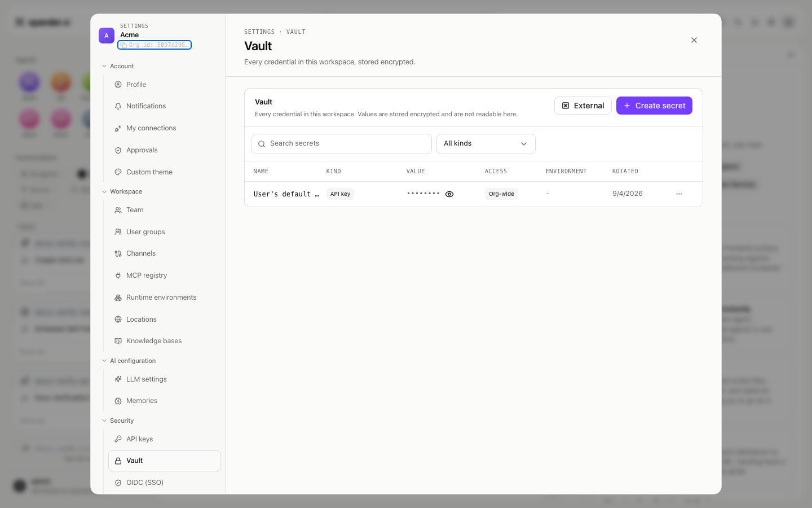Open Notifications bell icon

point(118,106)
